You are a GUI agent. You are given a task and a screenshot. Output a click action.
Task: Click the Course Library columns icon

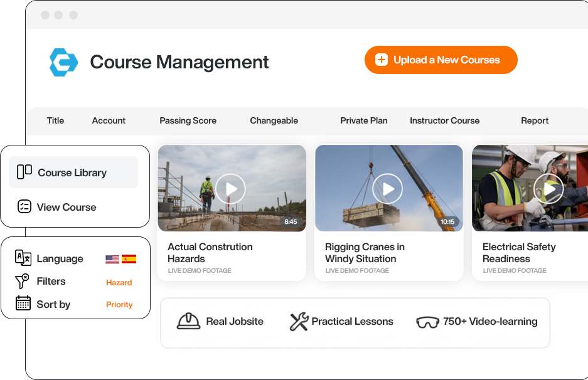click(x=24, y=172)
